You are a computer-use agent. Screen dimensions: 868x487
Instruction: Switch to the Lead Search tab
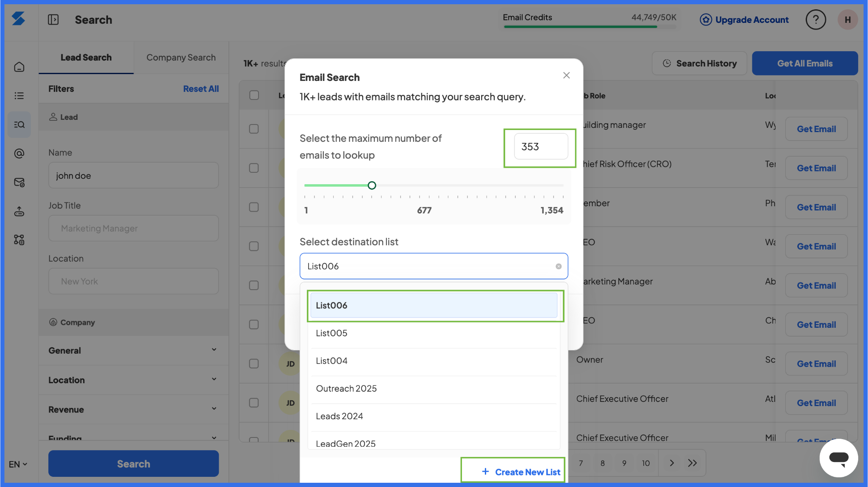[x=86, y=58]
